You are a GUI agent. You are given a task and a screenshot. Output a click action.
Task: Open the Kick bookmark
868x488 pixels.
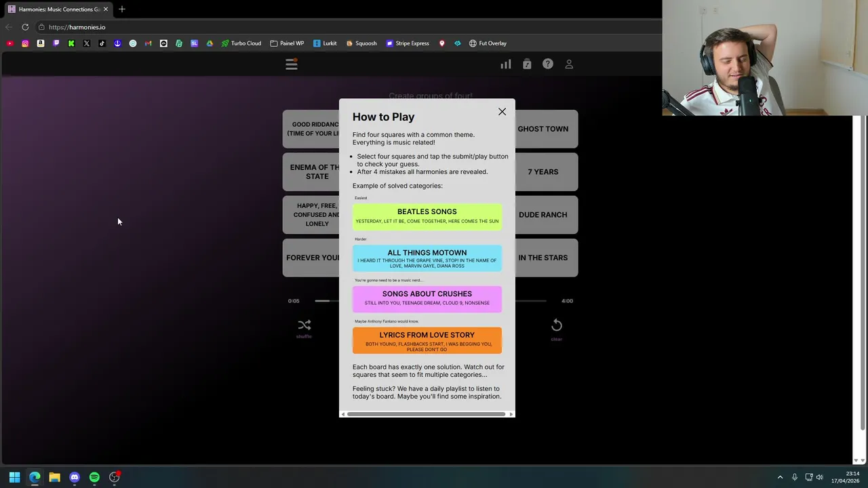[x=71, y=43]
